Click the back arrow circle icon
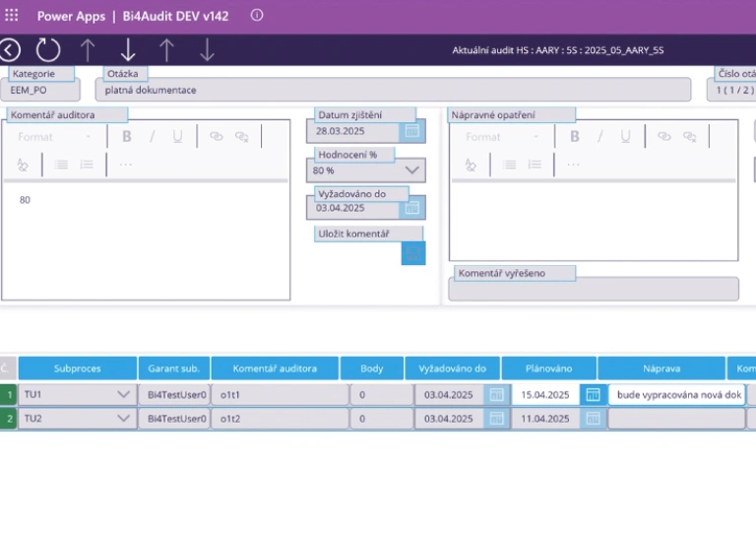Viewport: 756px width, 534px height. pos(10,50)
